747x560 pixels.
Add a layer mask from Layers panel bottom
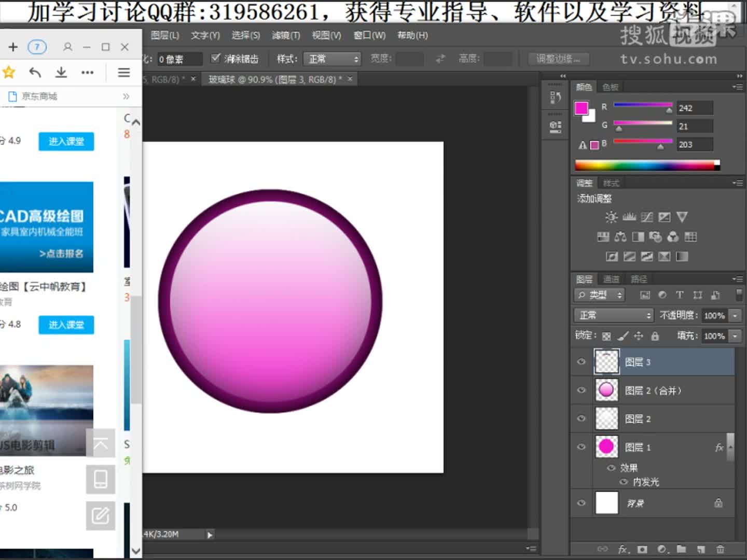pyautogui.click(x=642, y=549)
